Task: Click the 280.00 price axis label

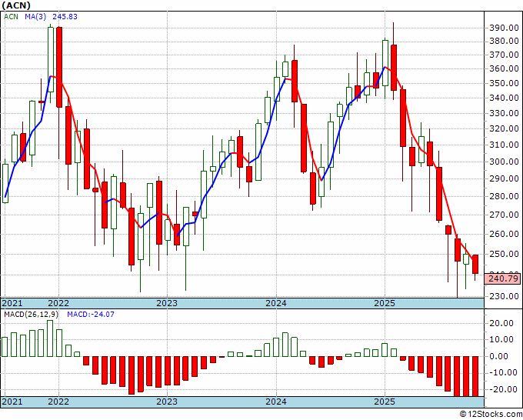Action: click(504, 196)
